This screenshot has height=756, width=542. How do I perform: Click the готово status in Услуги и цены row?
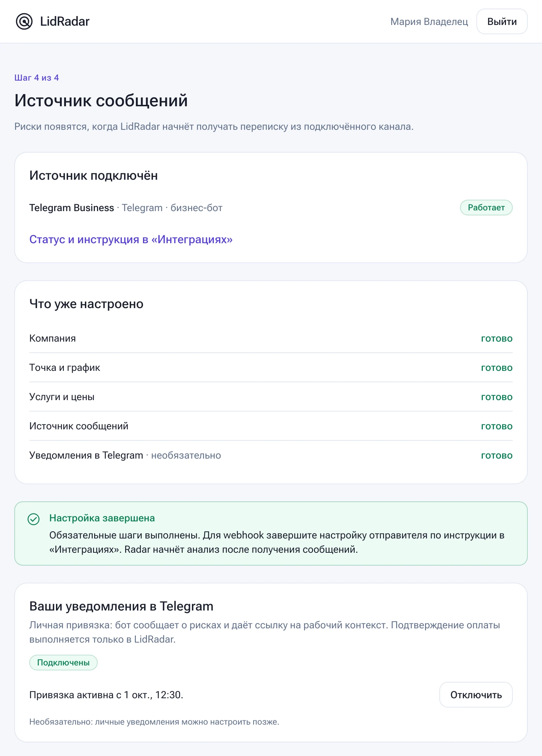(497, 397)
